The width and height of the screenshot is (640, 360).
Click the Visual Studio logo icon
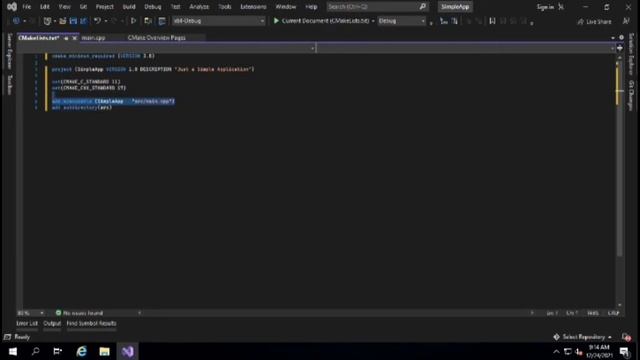pos(12,7)
